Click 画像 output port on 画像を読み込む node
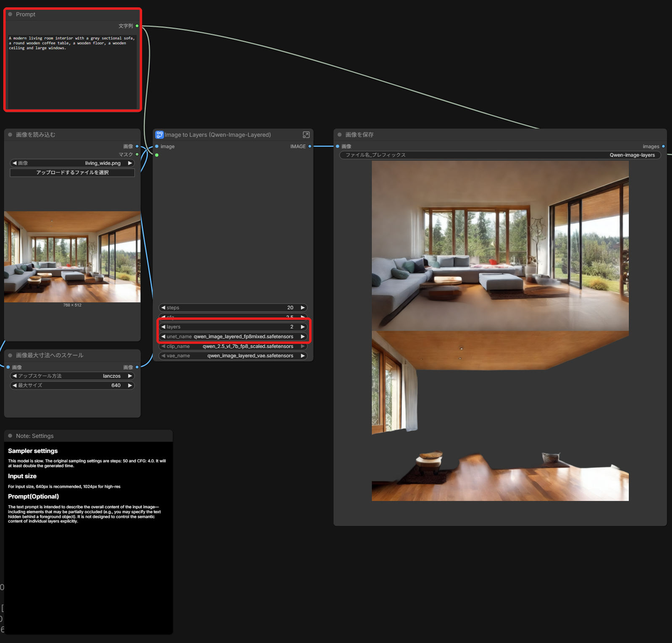The width and height of the screenshot is (672, 643). 137,146
